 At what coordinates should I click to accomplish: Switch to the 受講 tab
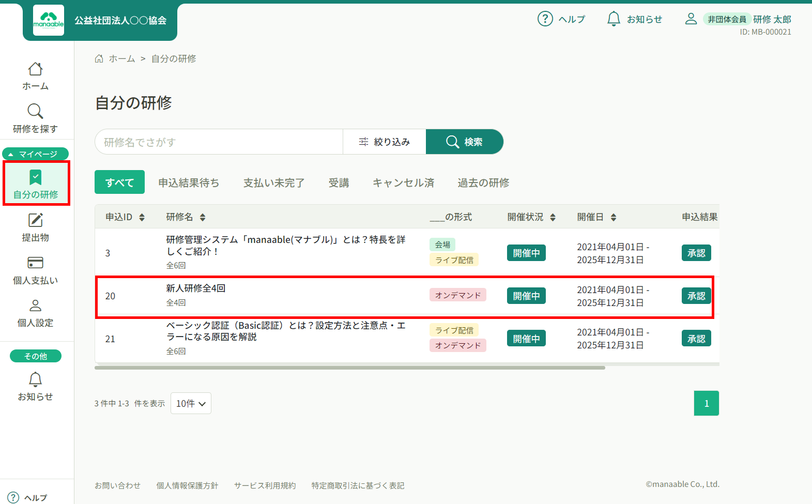(339, 182)
